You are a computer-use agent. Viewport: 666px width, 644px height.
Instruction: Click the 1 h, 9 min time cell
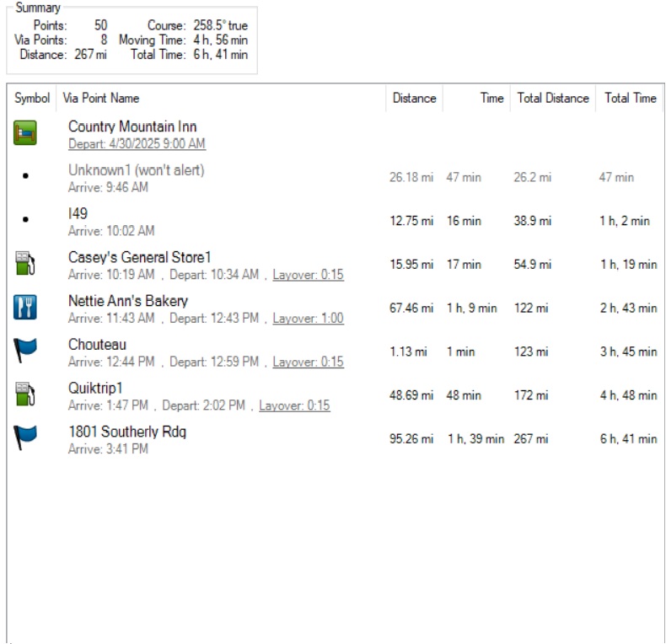tap(471, 308)
